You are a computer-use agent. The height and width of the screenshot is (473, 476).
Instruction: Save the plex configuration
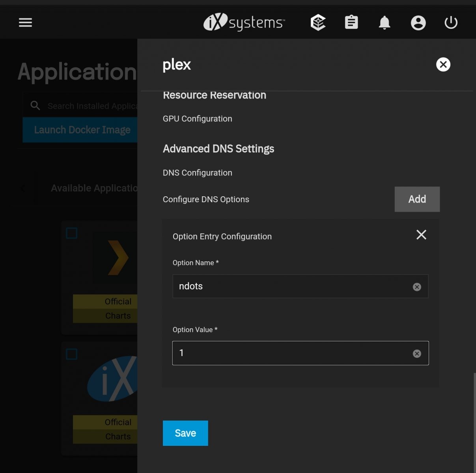185,433
